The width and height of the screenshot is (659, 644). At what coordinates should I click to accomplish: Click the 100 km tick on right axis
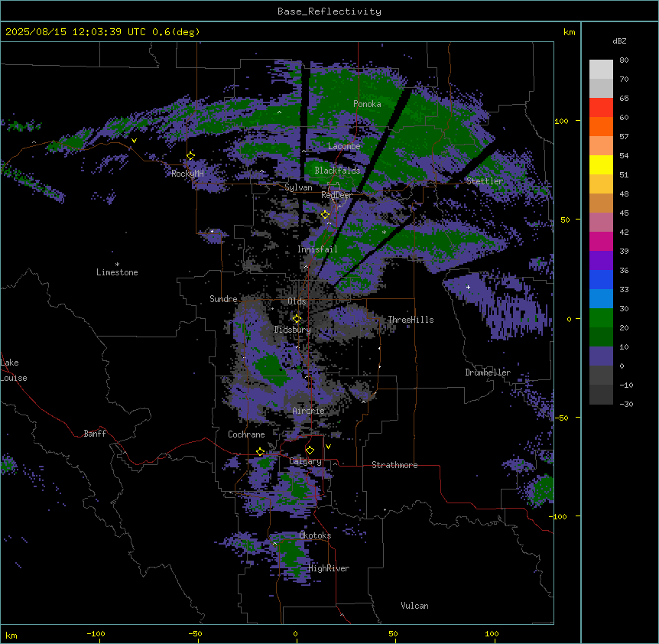click(561, 121)
